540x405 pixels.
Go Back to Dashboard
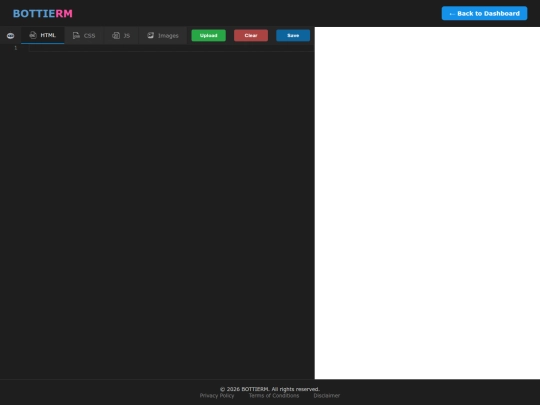coord(484,13)
